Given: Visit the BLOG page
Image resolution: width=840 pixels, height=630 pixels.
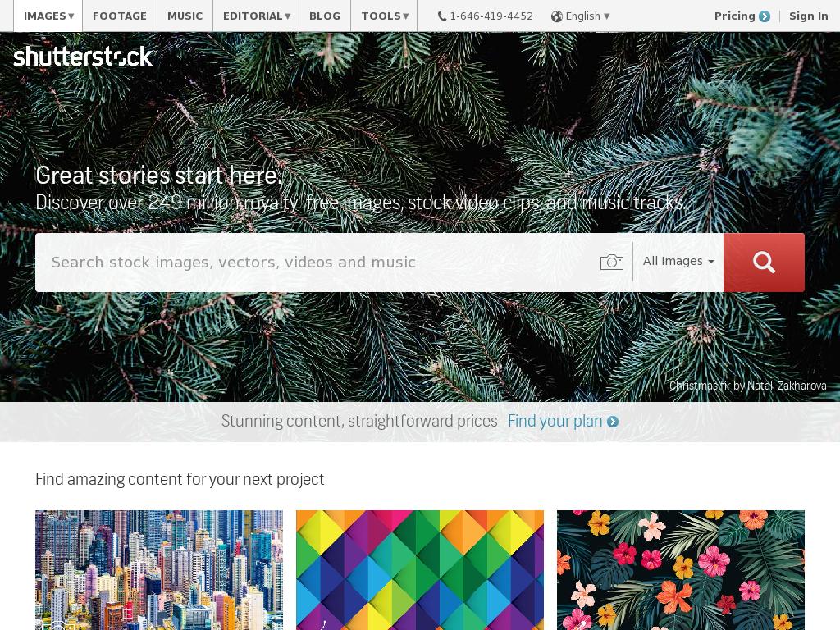Looking at the screenshot, I should tap(325, 16).
